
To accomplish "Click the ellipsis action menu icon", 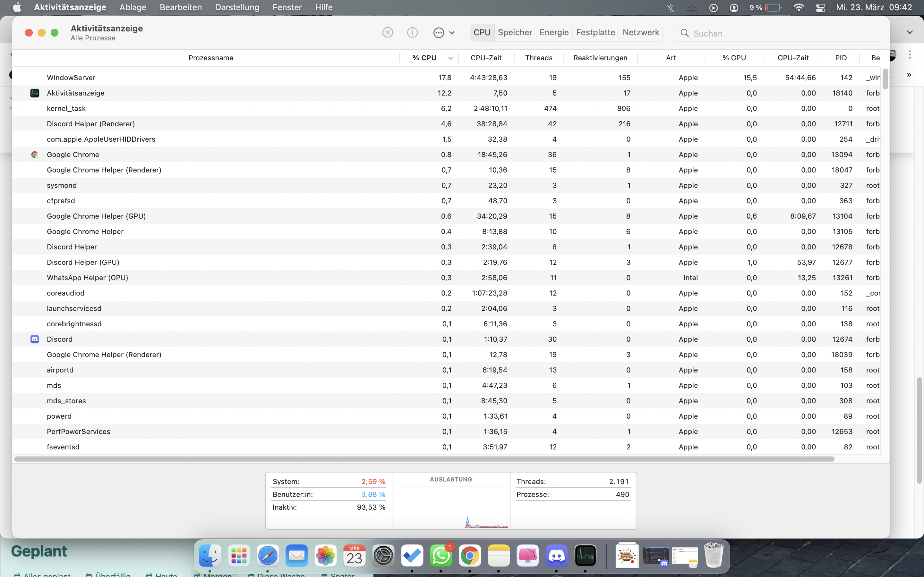I will pos(439,33).
